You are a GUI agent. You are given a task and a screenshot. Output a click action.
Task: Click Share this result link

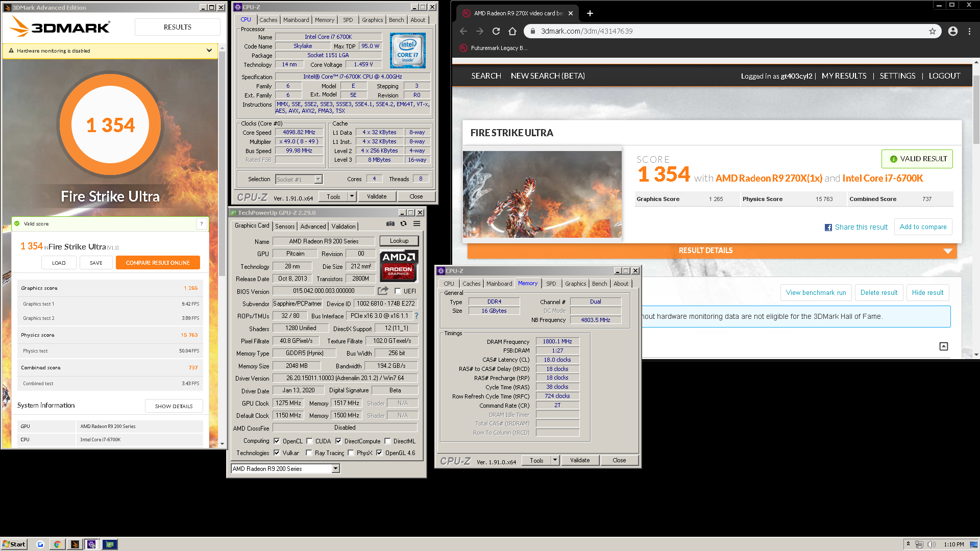click(856, 227)
